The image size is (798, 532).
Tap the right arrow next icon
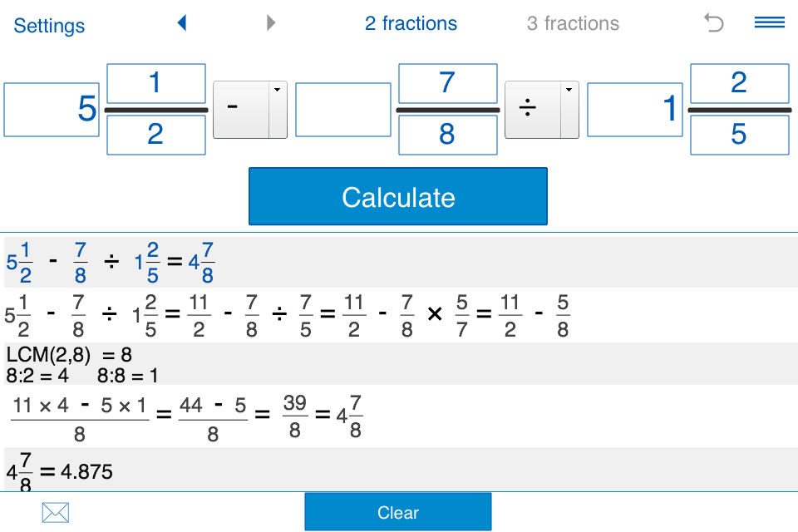pos(270,23)
